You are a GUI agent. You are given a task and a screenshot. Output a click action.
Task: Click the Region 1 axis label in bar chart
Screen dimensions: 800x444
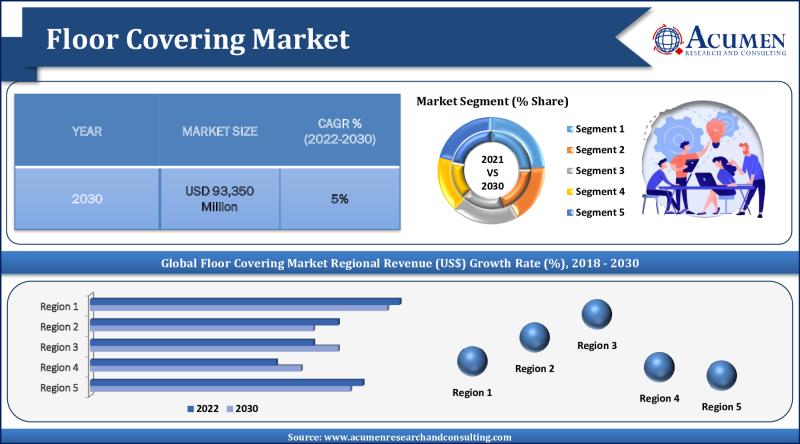(x=59, y=305)
